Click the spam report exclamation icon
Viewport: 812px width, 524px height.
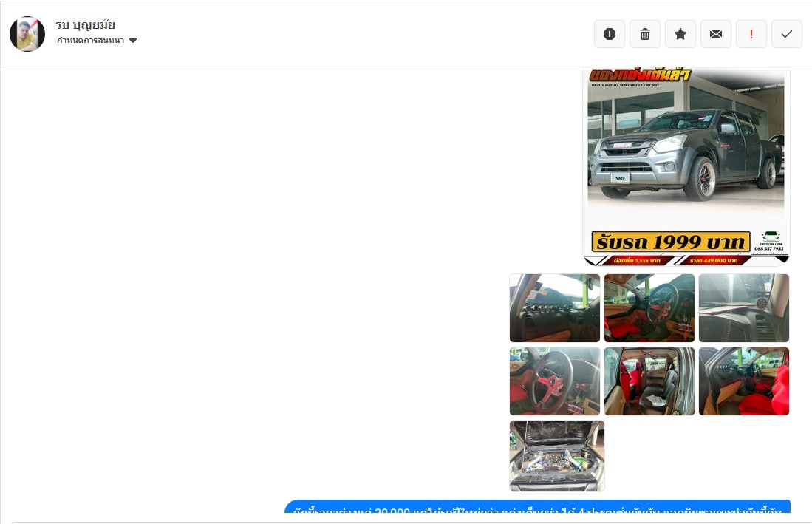[610, 34]
